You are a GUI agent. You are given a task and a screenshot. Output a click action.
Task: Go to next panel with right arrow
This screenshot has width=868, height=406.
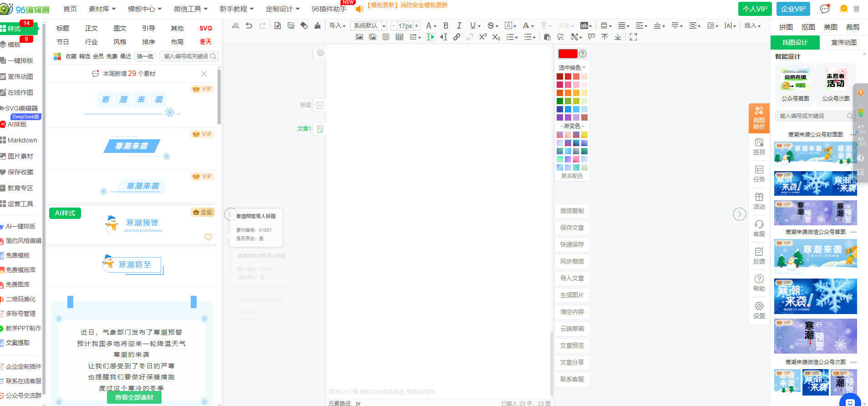coord(740,214)
